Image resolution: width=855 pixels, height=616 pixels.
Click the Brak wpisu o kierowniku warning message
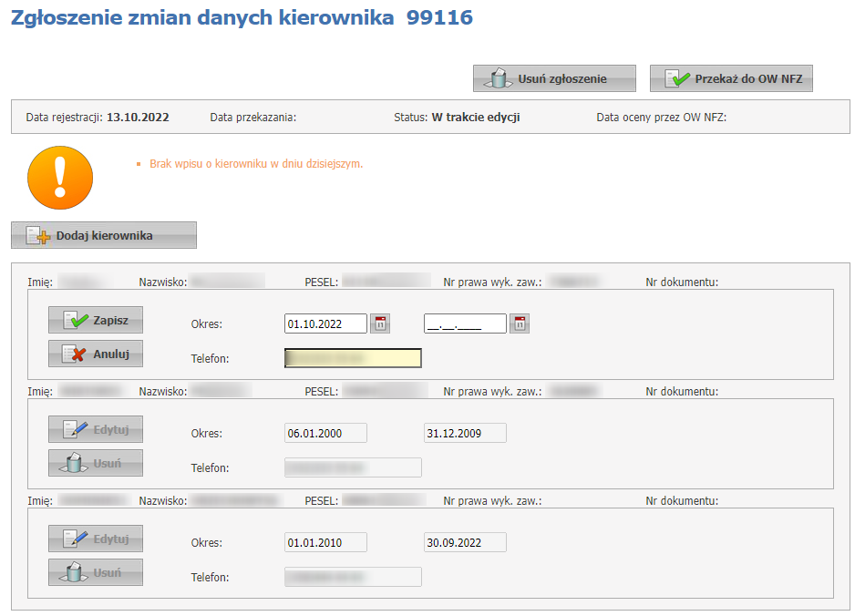click(256, 164)
